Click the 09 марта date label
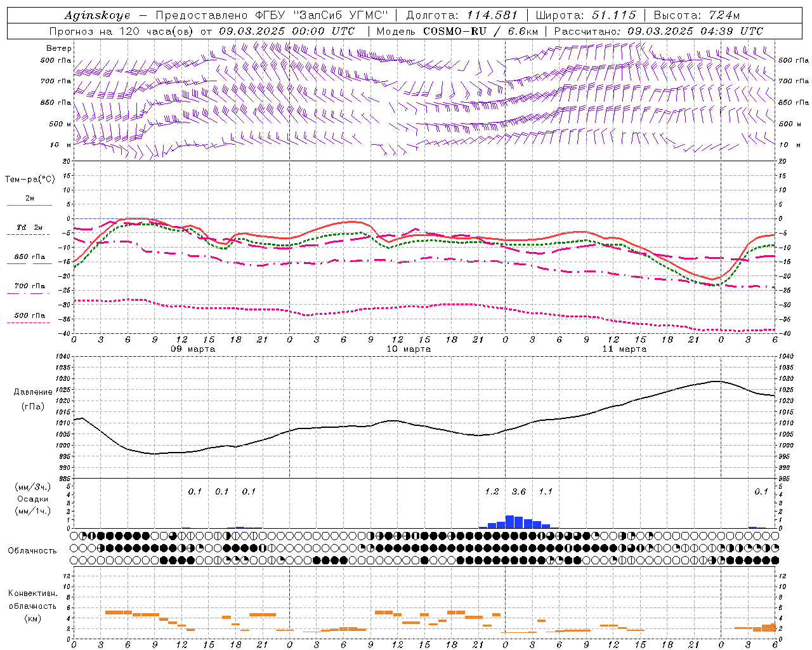Viewport: 812px width, 650px height. pos(193,349)
